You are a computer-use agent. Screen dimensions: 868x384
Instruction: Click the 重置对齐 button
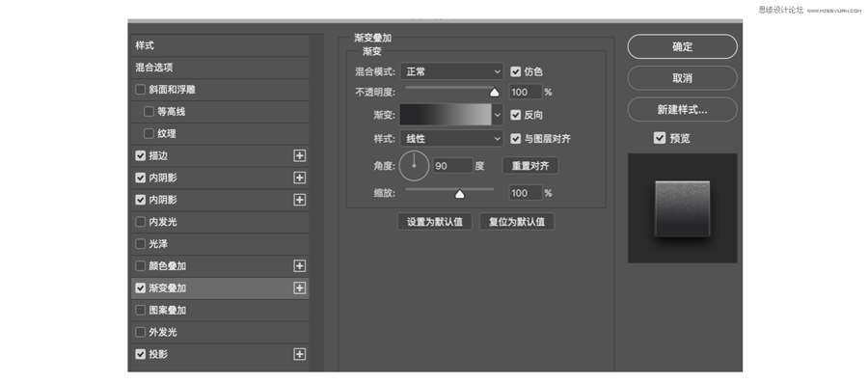click(x=530, y=166)
